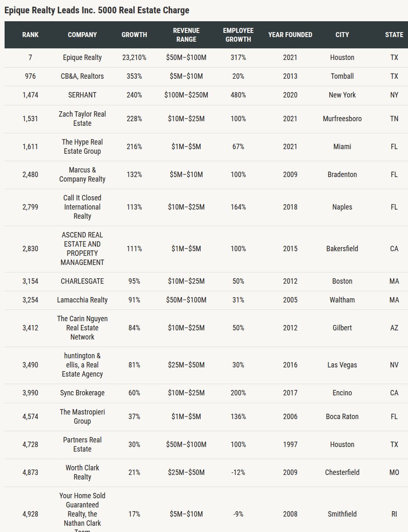Click the Partners Real Estate name
Screen dimensions: 408x532
tap(82, 445)
